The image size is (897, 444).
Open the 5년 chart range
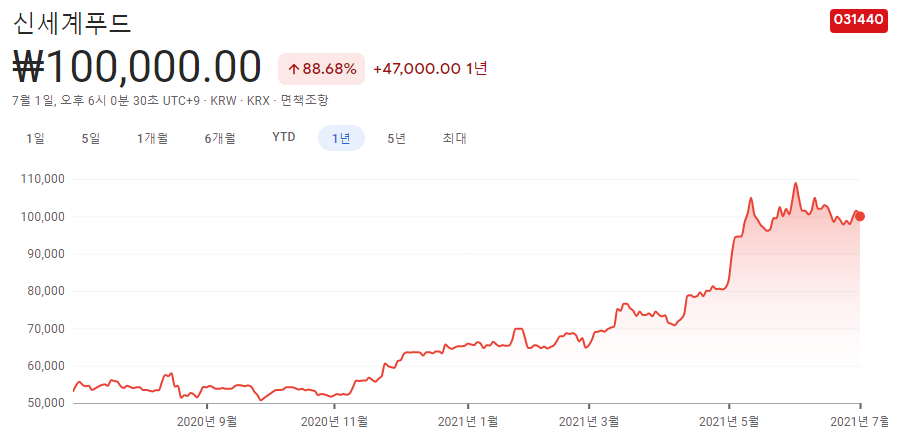click(396, 138)
